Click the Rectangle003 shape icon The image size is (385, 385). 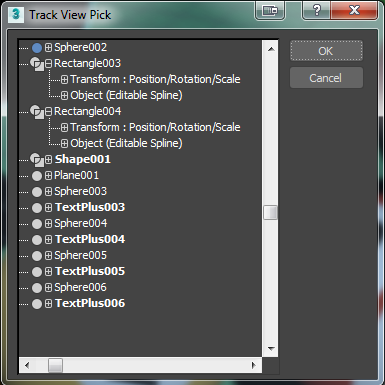(x=37, y=64)
